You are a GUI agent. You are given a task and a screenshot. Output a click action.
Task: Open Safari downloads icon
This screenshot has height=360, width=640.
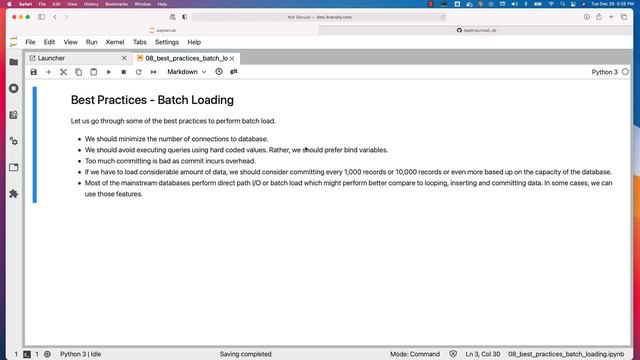click(x=587, y=17)
